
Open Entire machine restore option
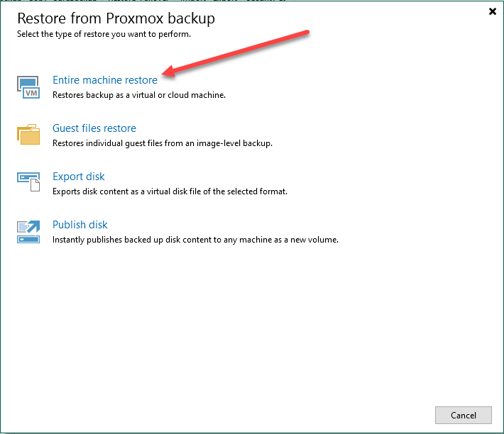pos(105,80)
